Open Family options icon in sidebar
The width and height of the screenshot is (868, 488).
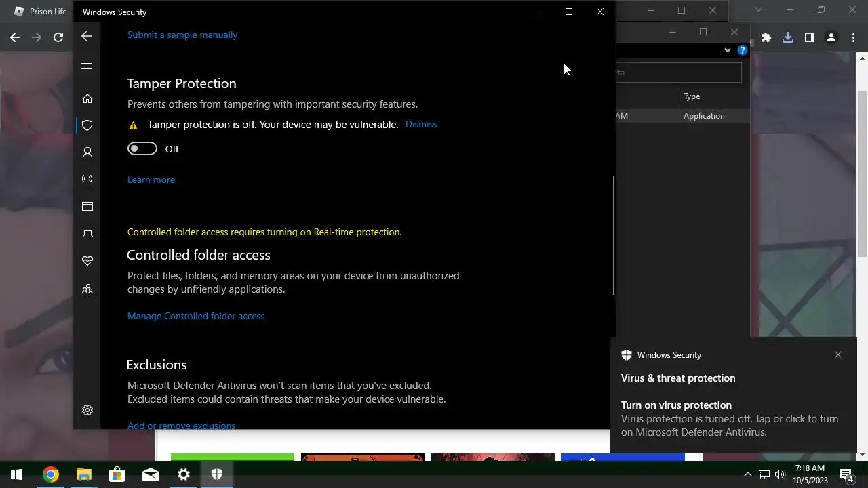(x=87, y=289)
